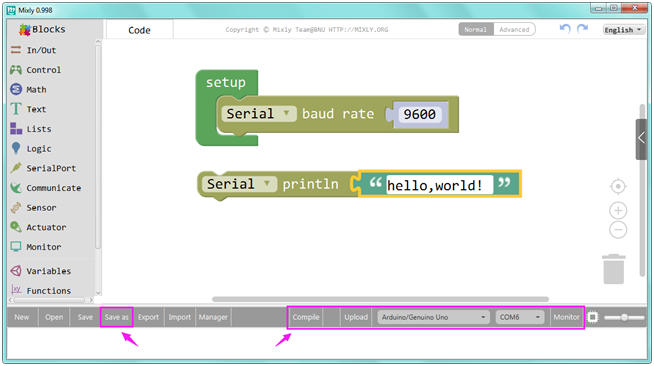Center workspace using the crosshair icon
The image size is (654, 366).
point(618,186)
